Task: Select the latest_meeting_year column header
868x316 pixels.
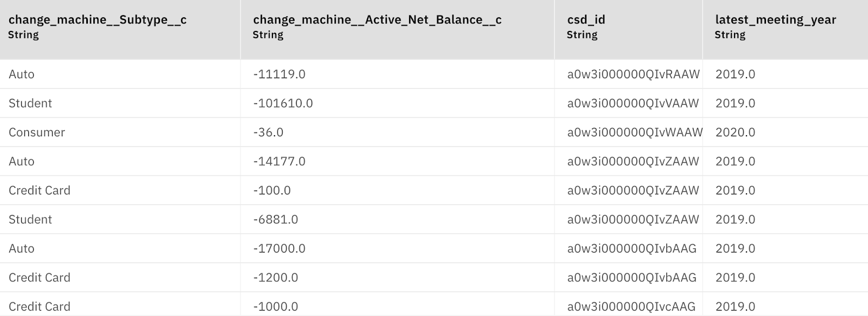Action: 775,20
